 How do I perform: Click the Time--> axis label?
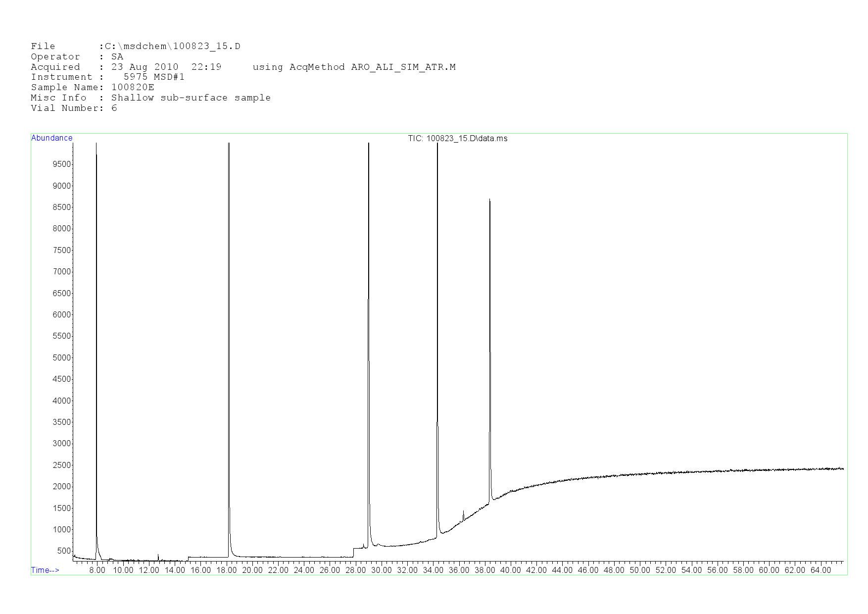coord(45,570)
